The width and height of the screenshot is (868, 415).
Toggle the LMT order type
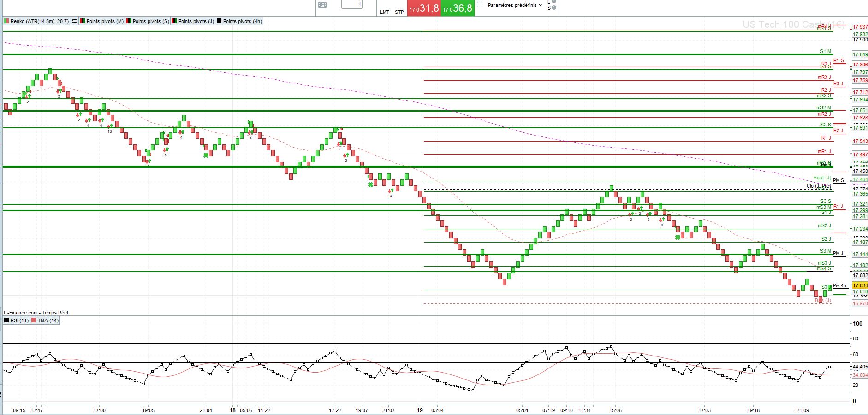385,12
